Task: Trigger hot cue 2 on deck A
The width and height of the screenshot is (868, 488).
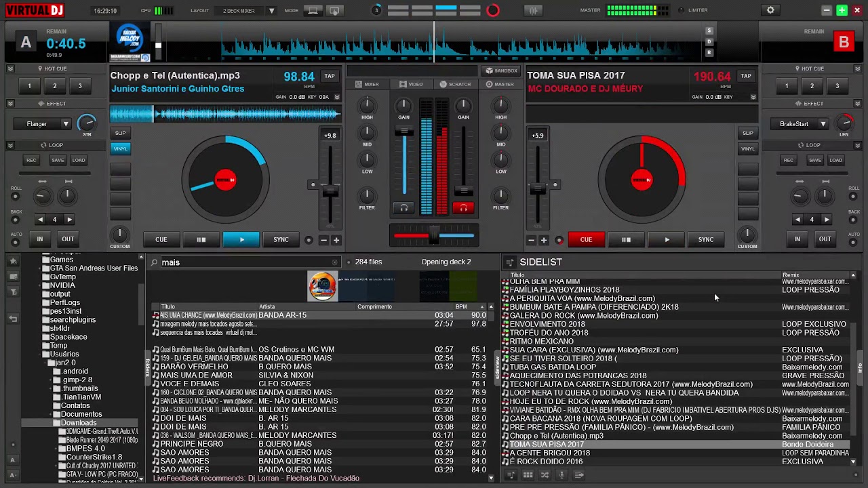Action: click(x=55, y=86)
